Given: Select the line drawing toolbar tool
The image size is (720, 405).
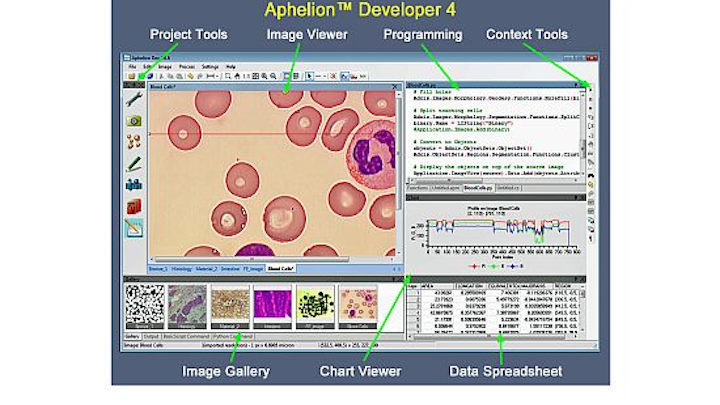Looking at the screenshot, I should [x=317, y=76].
